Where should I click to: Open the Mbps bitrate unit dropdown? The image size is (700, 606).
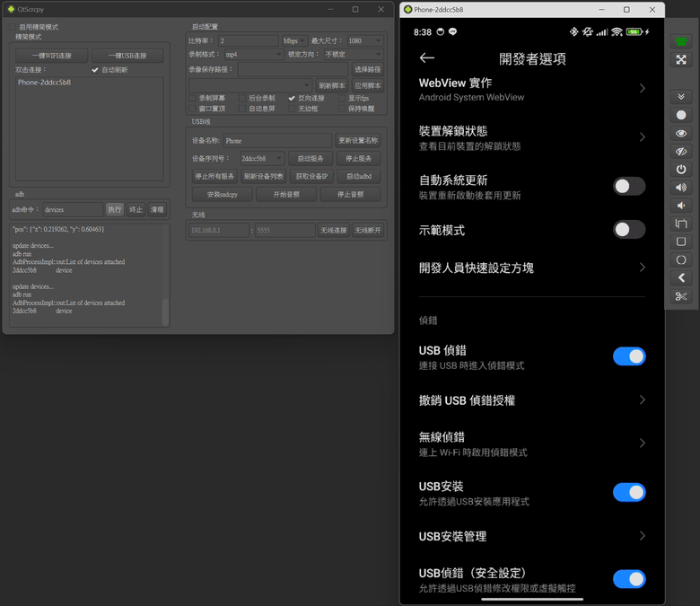294,40
